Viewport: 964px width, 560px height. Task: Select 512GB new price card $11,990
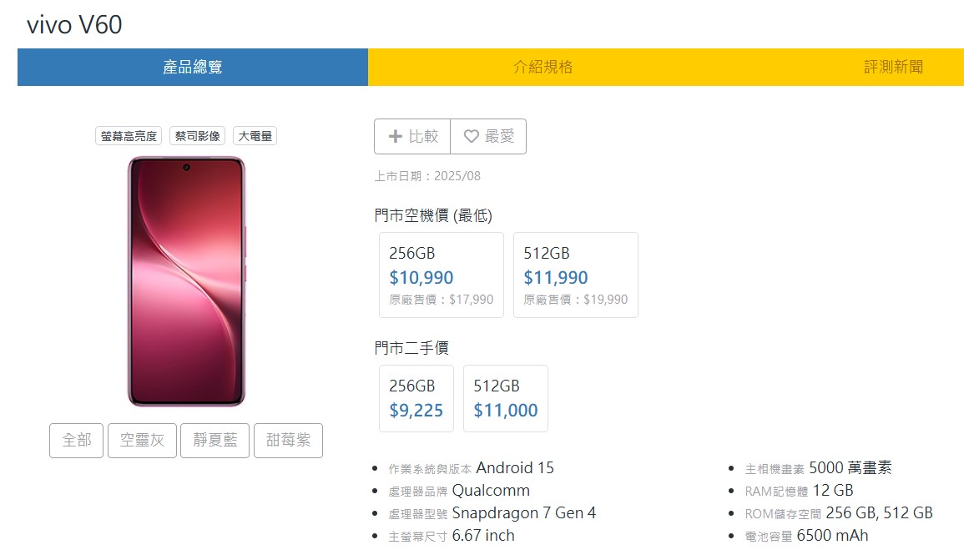click(576, 275)
